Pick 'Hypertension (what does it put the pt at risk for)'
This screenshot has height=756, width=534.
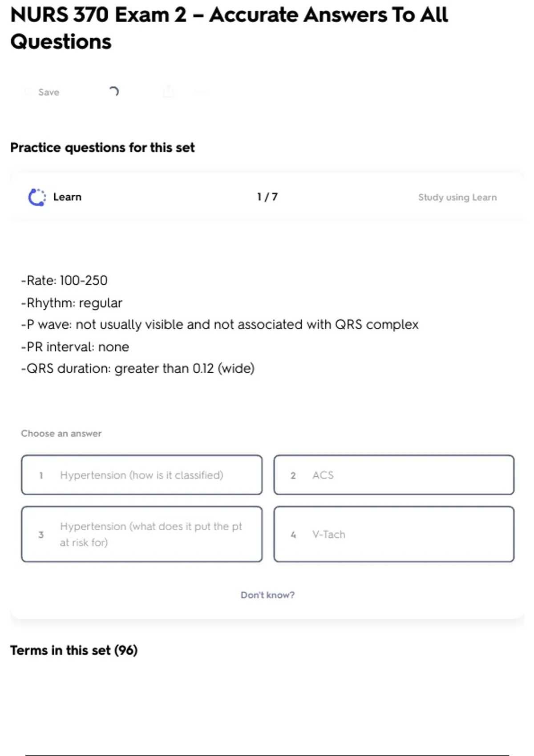(142, 534)
